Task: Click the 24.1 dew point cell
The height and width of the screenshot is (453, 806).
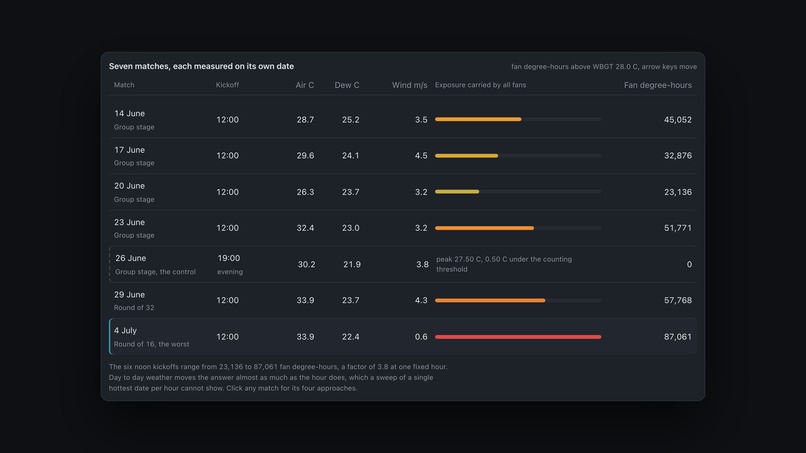Action: 351,155
